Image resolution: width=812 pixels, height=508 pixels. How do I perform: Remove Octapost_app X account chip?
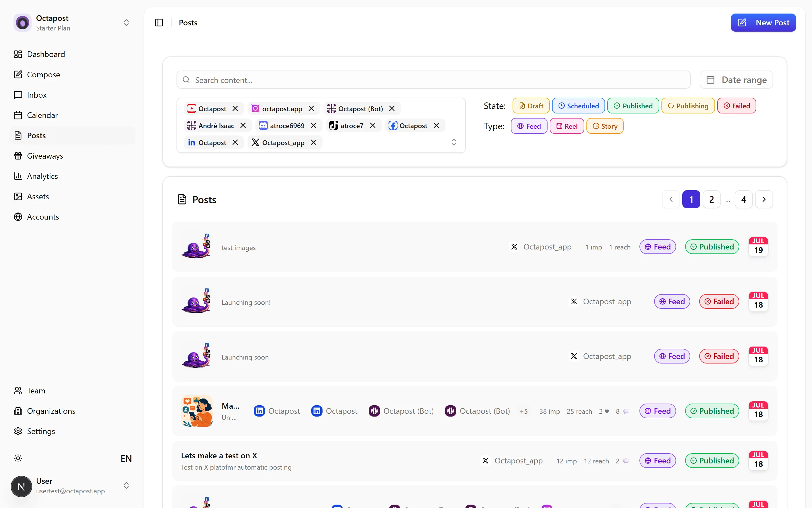(x=314, y=143)
